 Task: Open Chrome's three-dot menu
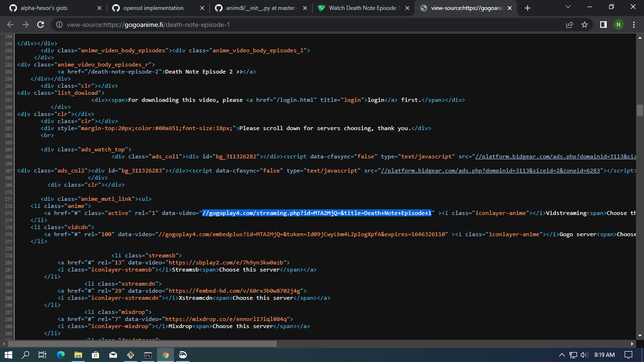point(634,25)
